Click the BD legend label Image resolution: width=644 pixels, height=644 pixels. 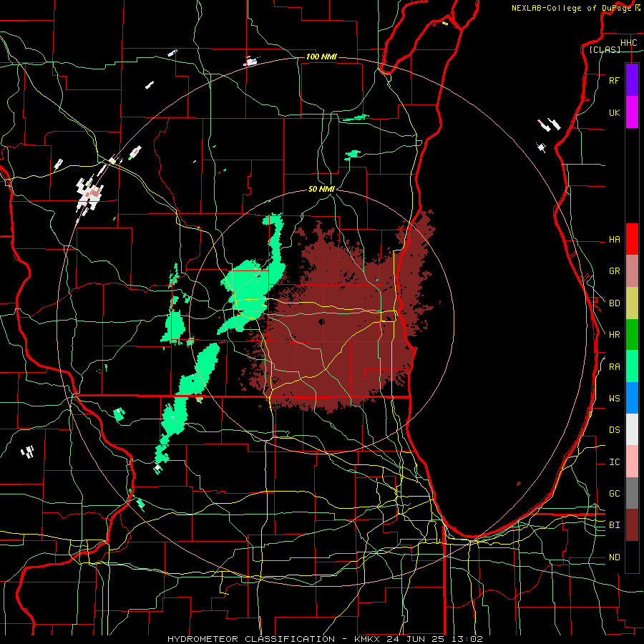coord(614,303)
